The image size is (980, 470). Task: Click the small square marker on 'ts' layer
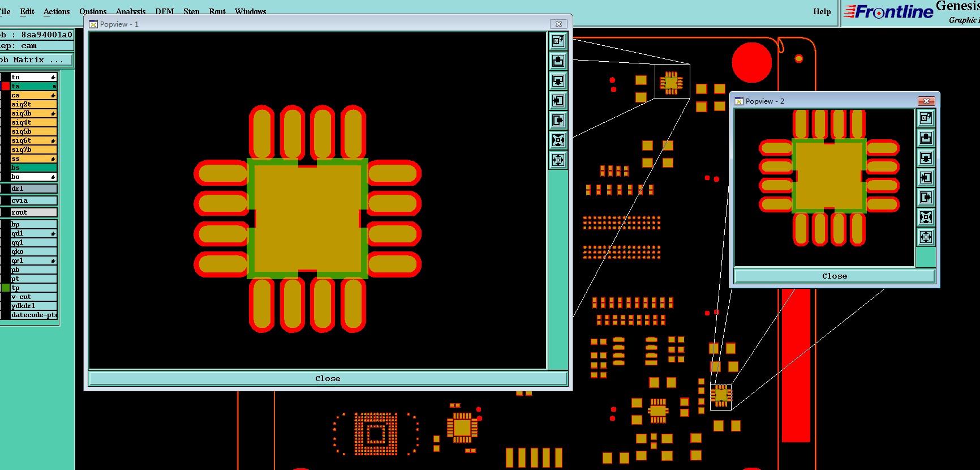(x=54, y=86)
